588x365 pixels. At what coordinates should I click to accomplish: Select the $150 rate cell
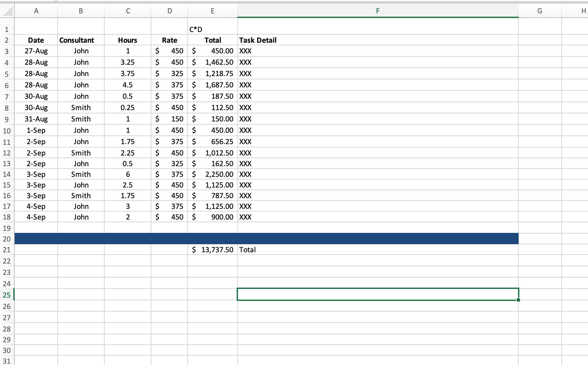click(x=169, y=119)
